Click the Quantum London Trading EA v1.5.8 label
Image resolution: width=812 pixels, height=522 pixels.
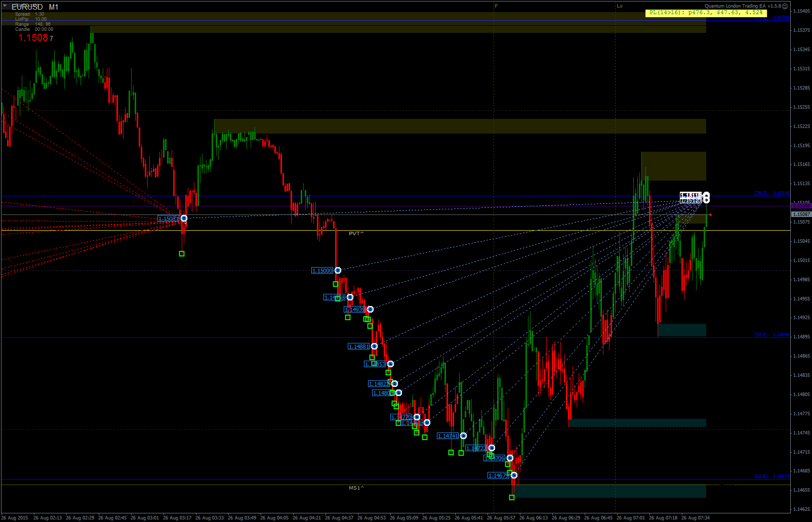pos(743,6)
